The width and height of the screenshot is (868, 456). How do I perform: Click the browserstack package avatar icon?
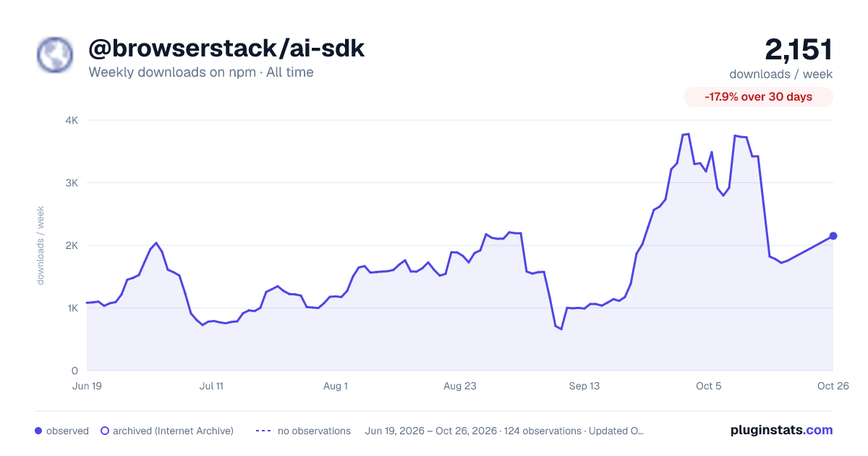(x=55, y=55)
